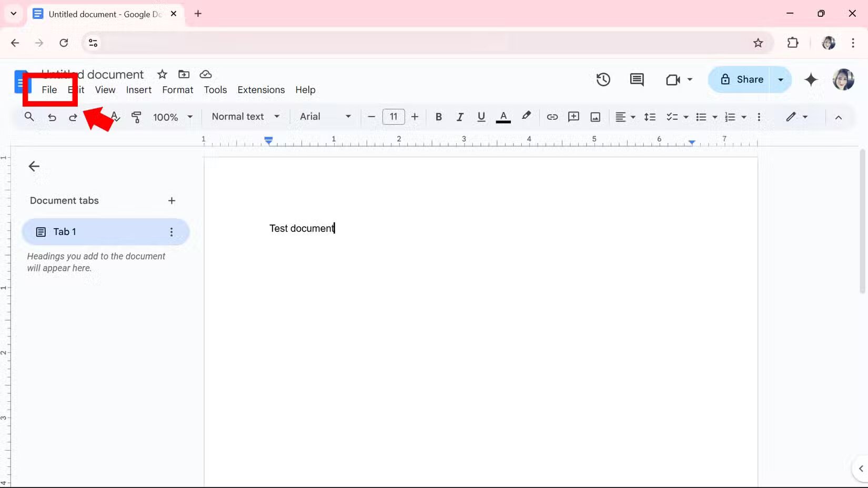Screen dimensions: 868x488
Task: Toggle bold formatting
Action: click(x=438, y=117)
